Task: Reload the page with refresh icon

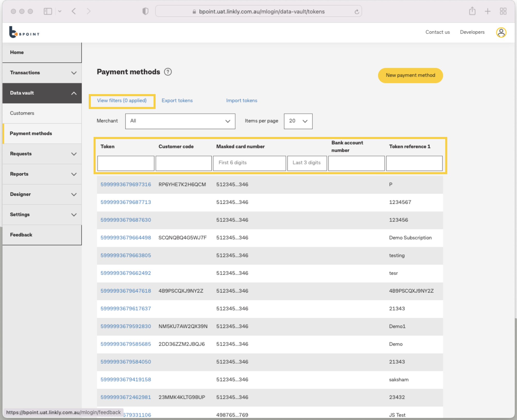Action: [x=356, y=11]
